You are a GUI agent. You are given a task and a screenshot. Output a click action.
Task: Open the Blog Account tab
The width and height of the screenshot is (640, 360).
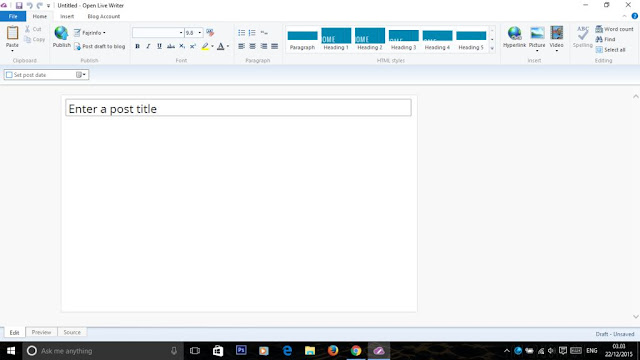pyautogui.click(x=104, y=16)
